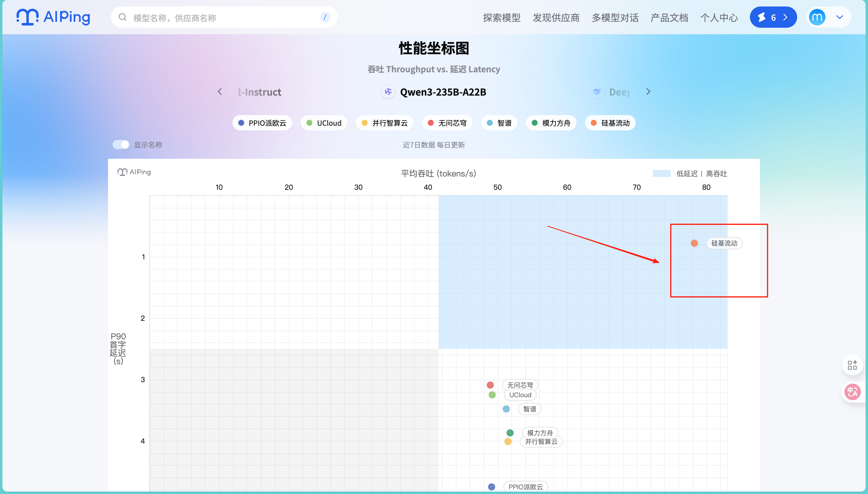The height and width of the screenshot is (494, 868).
Task: Open the 多模型对话 menu item
Action: 615,18
